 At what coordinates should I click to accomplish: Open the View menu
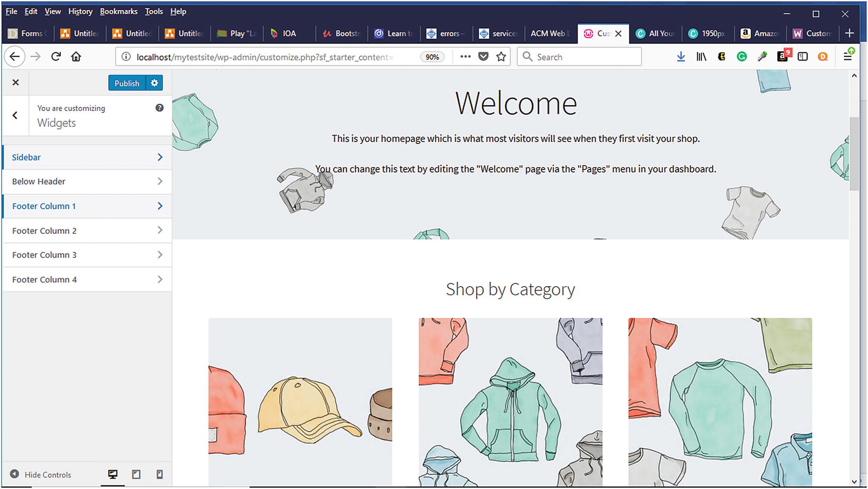(53, 11)
